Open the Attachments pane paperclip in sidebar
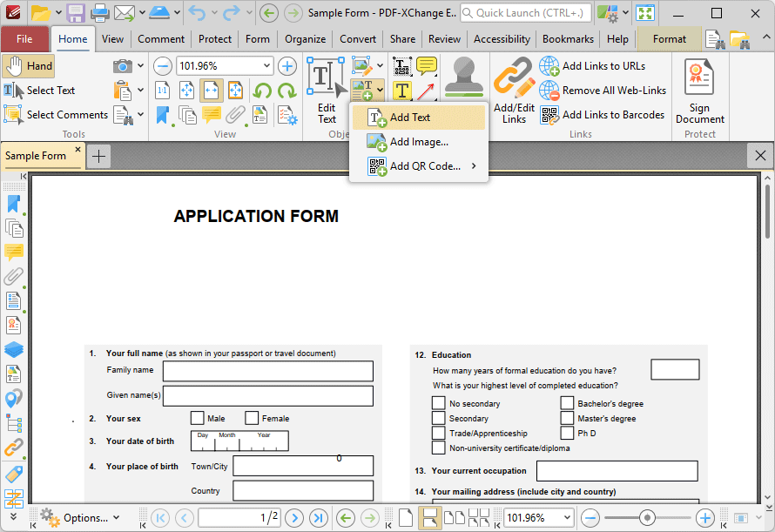The image size is (775, 532). coord(14,276)
